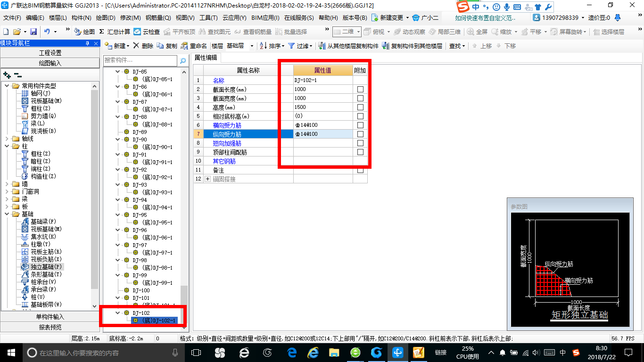Open 钢筋量(Q) menu
Image resolution: width=644 pixels, height=362 pixels.
click(158, 18)
